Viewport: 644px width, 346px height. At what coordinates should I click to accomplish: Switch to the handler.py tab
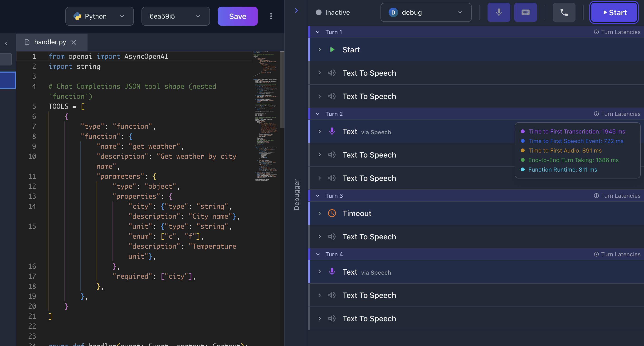point(50,42)
